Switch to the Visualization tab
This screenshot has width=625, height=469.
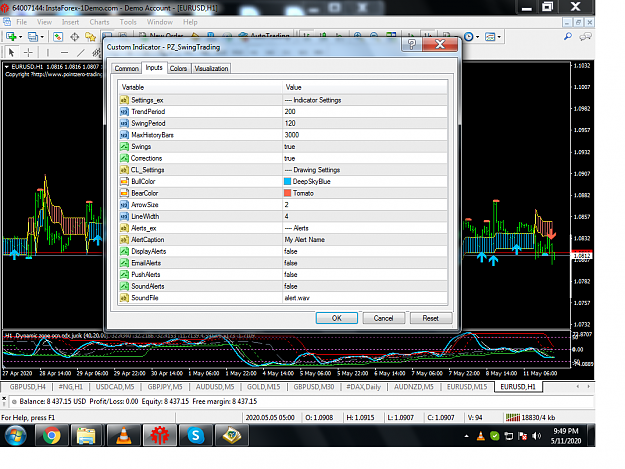[x=211, y=69]
